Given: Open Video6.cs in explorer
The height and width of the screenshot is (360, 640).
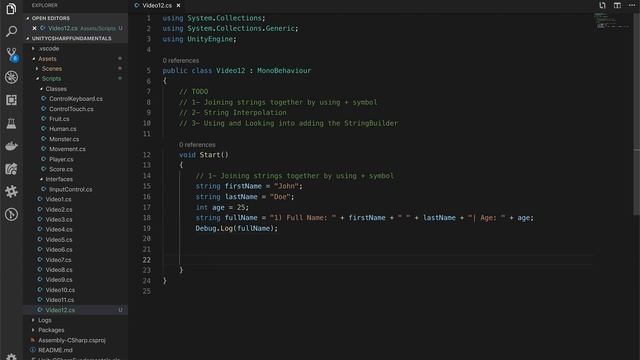Looking at the screenshot, I should (x=59, y=249).
